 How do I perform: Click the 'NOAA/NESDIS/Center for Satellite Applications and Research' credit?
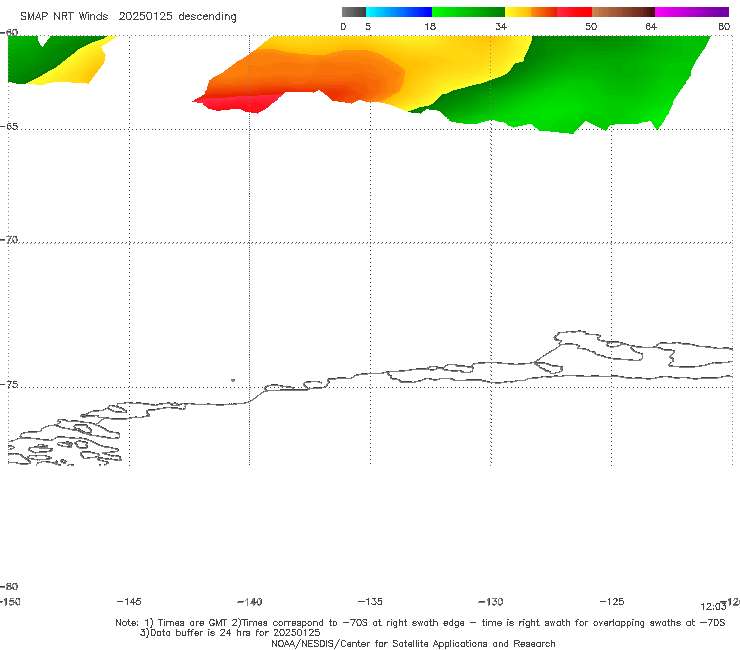pyautogui.click(x=413, y=643)
